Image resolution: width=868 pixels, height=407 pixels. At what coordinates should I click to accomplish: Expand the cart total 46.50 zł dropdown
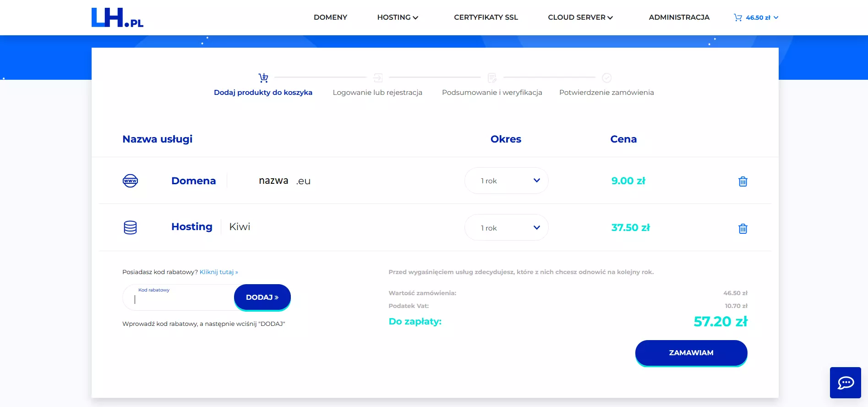[x=762, y=17]
